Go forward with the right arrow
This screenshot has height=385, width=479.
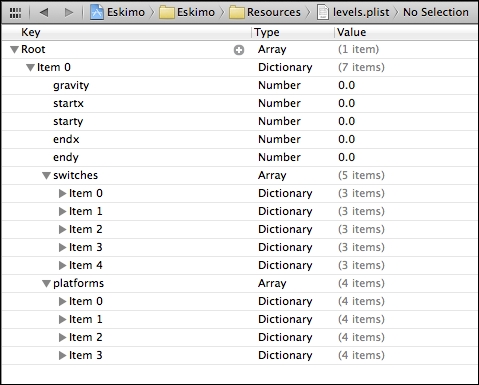click(69, 12)
